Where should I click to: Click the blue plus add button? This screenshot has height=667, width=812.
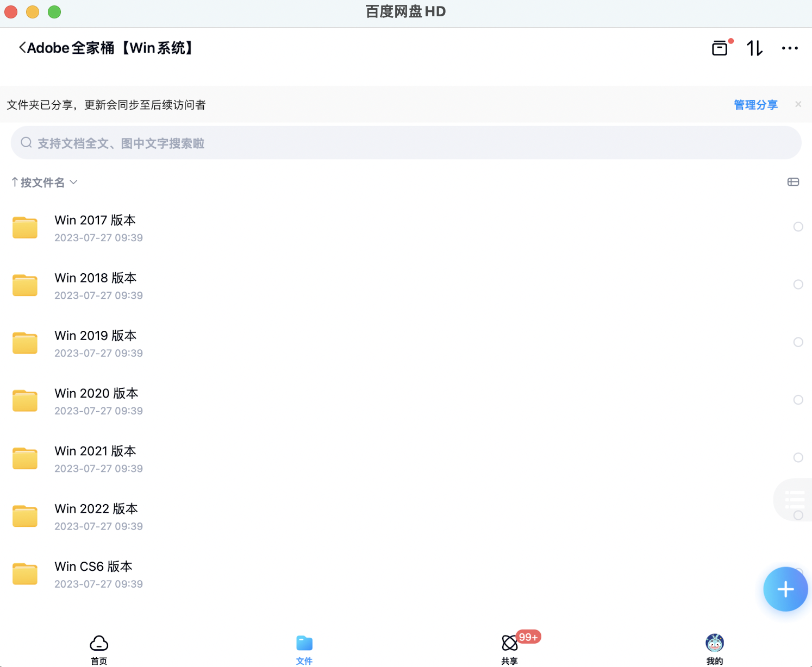(x=785, y=589)
